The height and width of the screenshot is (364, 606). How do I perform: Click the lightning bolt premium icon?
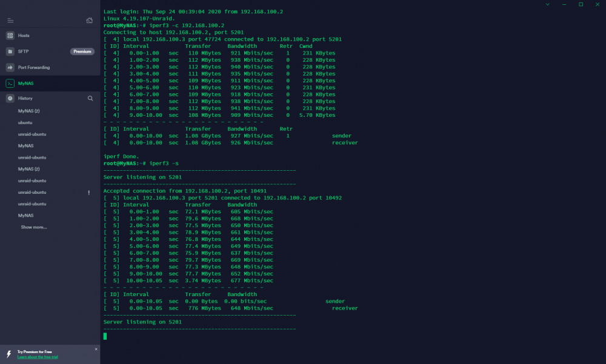9,354
